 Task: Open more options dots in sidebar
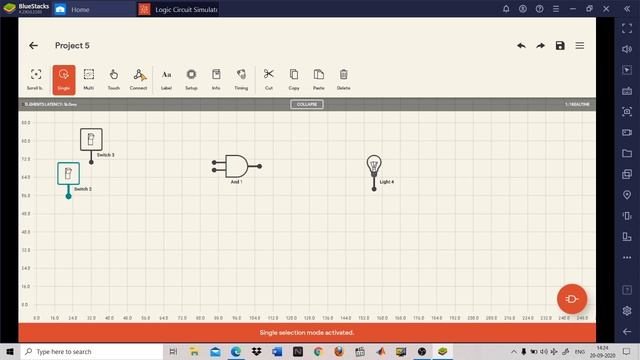click(x=627, y=258)
